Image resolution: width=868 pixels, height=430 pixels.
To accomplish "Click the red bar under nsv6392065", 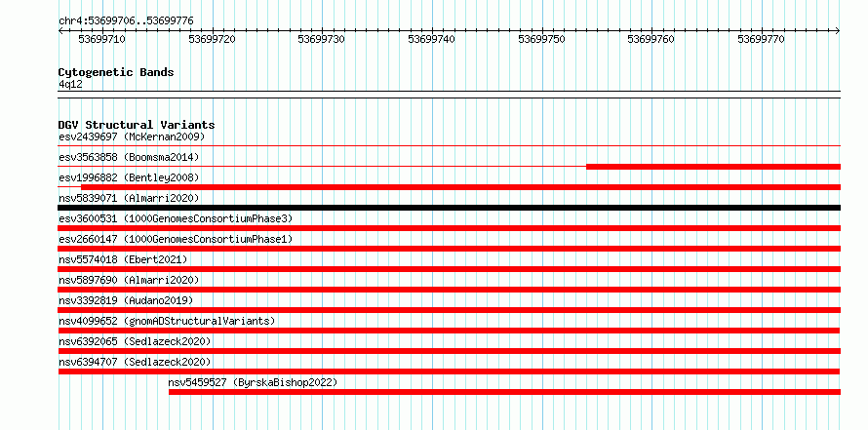I will click(x=449, y=351).
